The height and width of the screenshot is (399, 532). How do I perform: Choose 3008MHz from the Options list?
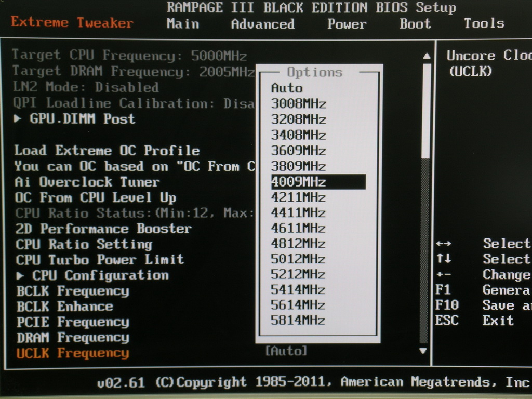coord(299,103)
